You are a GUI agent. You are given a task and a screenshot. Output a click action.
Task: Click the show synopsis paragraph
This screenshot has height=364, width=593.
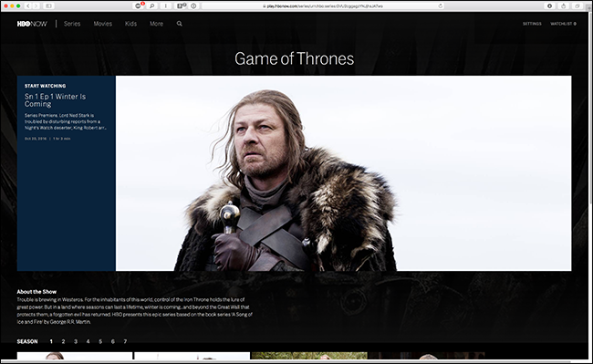coord(135,311)
